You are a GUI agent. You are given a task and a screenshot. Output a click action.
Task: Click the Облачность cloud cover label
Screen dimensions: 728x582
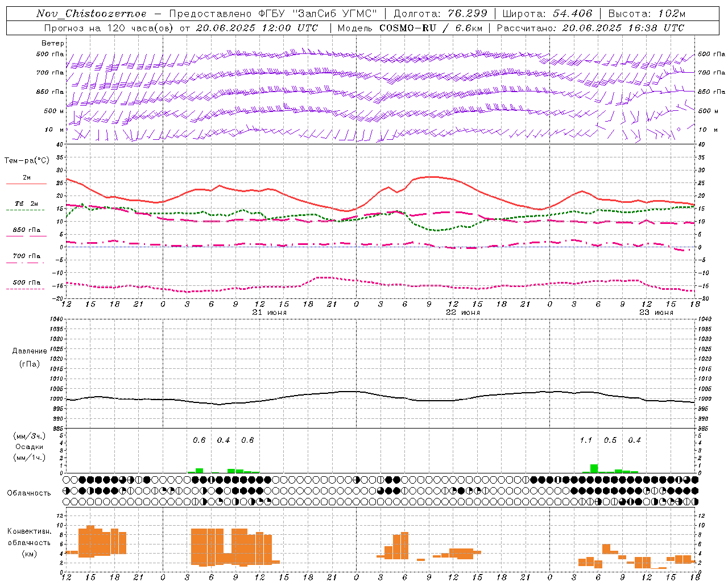pyautogui.click(x=29, y=493)
